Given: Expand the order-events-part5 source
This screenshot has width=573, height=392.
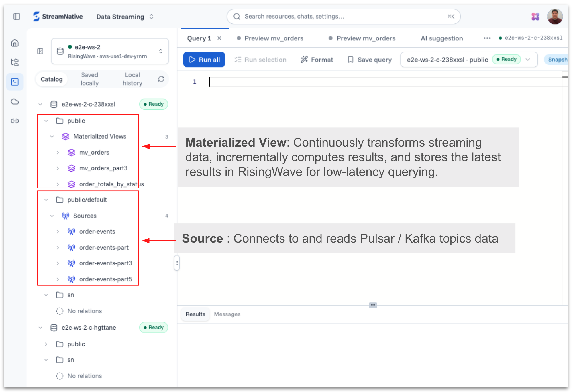Looking at the screenshot, I should tap(58, 279).
